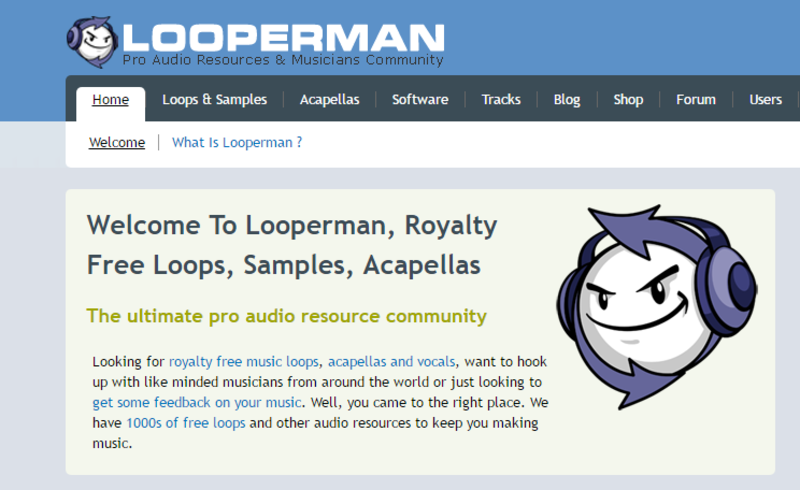Click the large headphone mascot image

[x=657, y=307]
